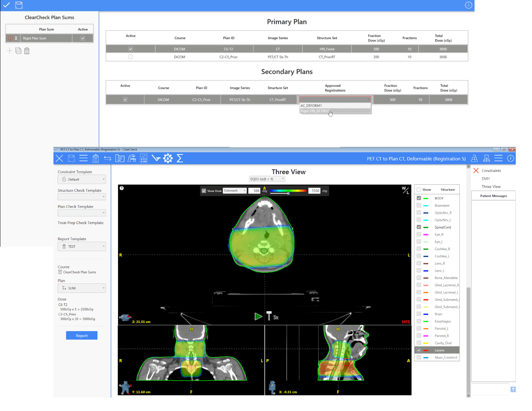Viewport: 532px width, 411px height.
Task: Click the hierarchy tree icon in ClearCheck header
Action: [x=487, y=158]
